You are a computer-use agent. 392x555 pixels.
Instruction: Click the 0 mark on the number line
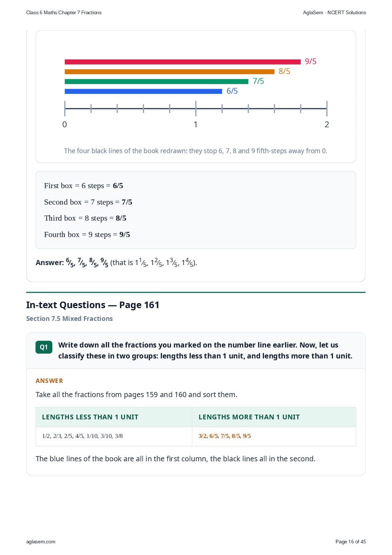(64, 124)
